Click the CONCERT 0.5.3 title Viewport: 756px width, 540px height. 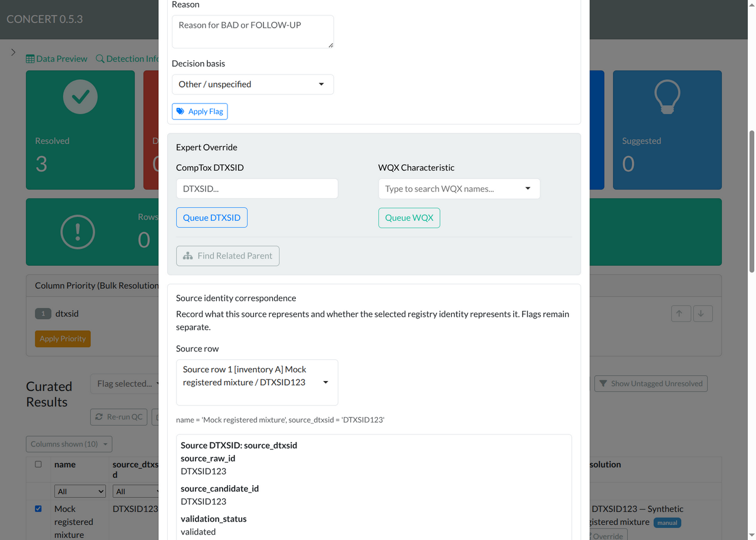pos(45,19)
